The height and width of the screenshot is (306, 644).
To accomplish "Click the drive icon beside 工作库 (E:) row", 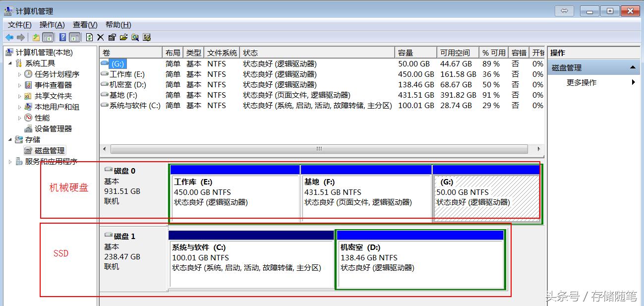I will [105, 74].
